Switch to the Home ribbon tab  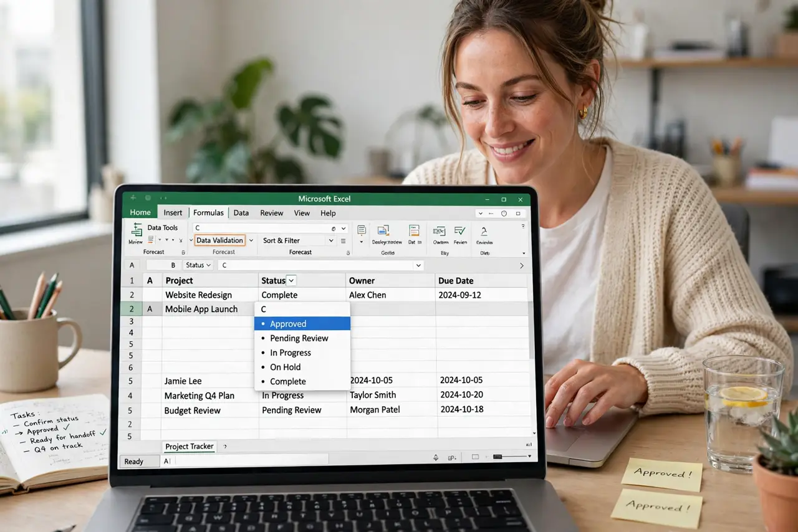140,213
